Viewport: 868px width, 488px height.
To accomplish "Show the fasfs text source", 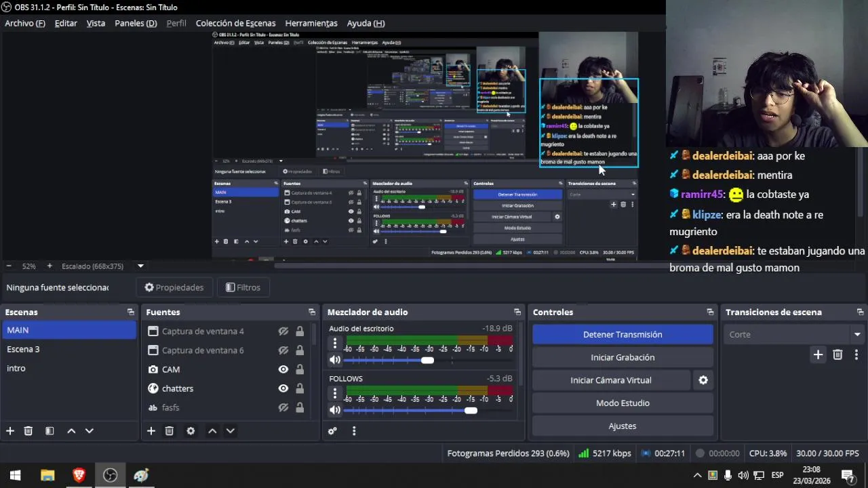I will (x=283, y=407).
